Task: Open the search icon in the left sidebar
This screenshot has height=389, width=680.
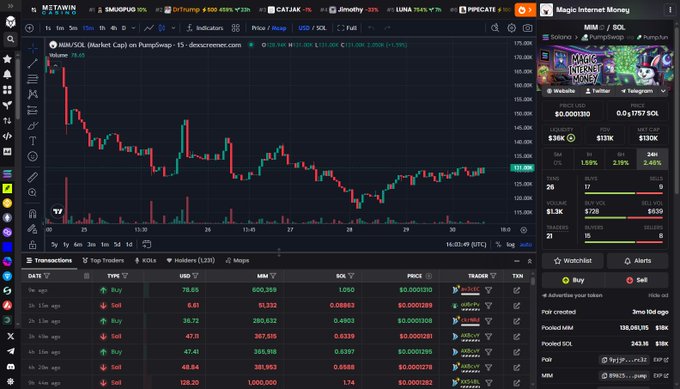Action: point(10,39)
